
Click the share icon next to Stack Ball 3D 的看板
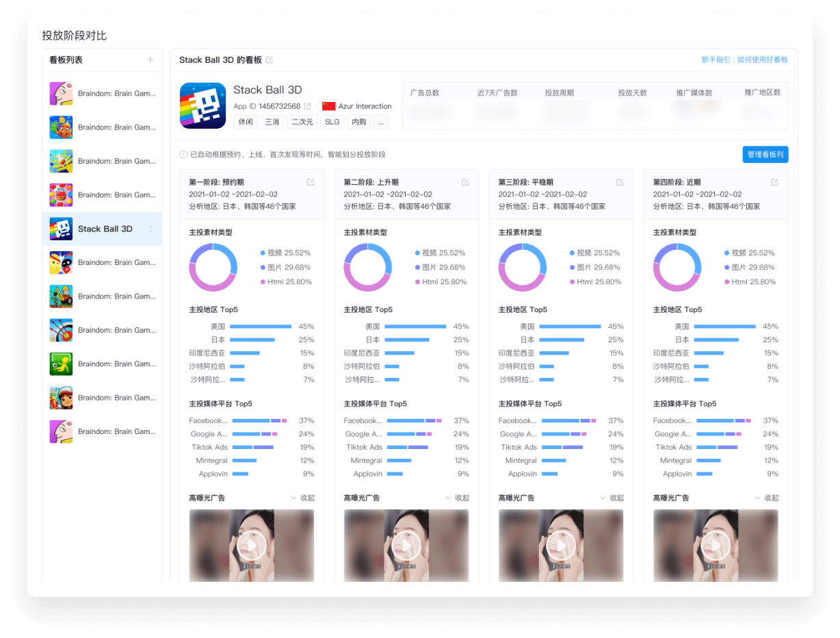coord(267,60)
